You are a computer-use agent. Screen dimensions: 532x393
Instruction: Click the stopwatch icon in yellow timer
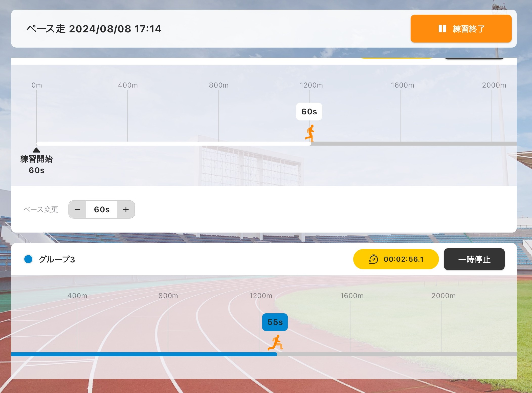coord(373,259)
